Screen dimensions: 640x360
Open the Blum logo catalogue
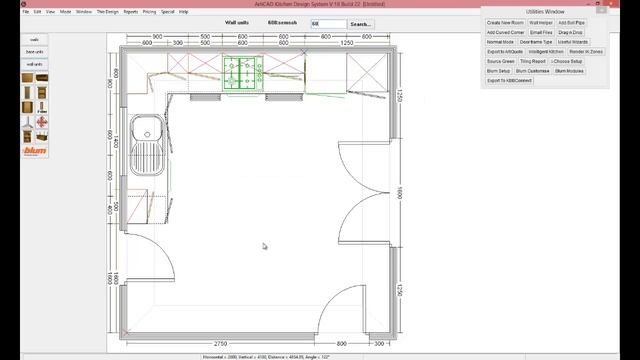pos(35,151)
